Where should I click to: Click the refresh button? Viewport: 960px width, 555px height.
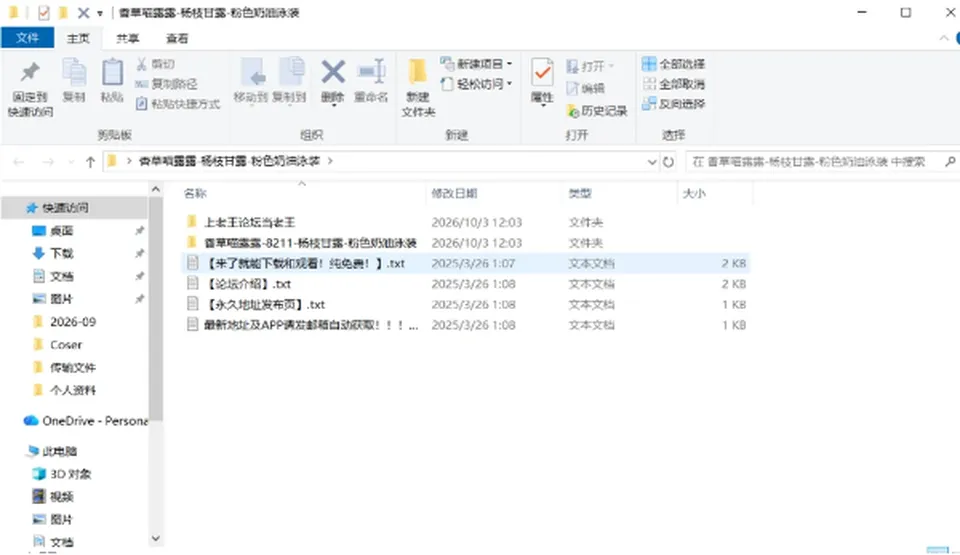click(669, 162)
